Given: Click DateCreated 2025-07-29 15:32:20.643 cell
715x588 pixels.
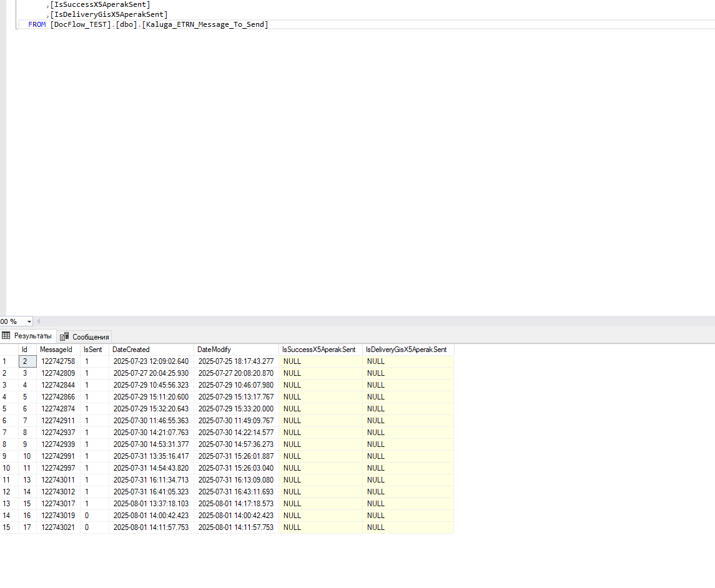Looking at the screenshot, I should (151, 409).
